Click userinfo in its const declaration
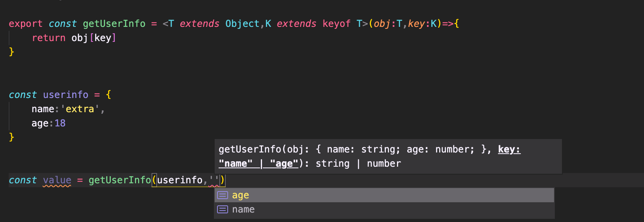Screen dimensions: 644x222 66,95
